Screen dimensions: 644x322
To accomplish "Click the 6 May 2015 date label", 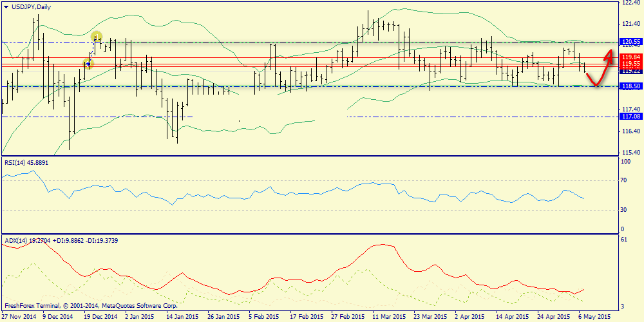I will point(593,317).
